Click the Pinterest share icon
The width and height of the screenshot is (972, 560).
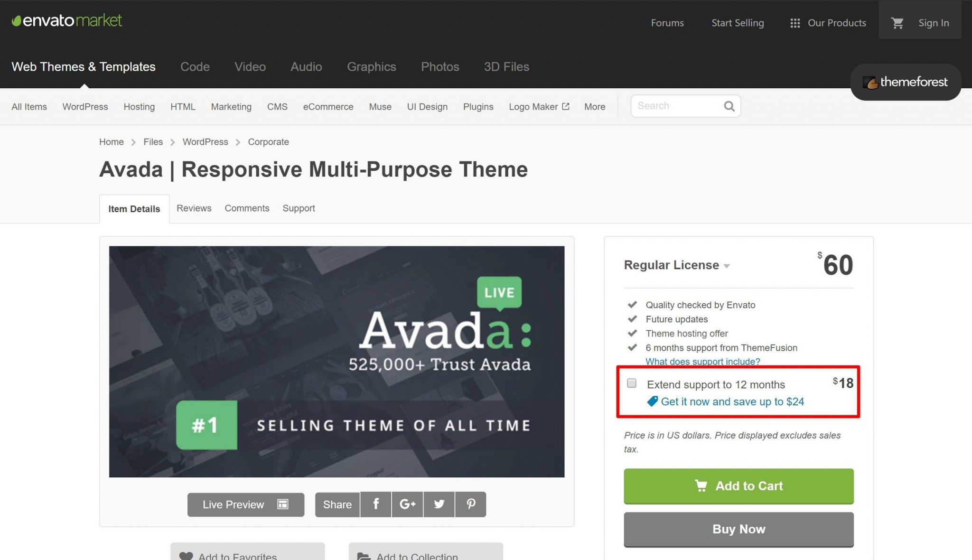(471, 504)
